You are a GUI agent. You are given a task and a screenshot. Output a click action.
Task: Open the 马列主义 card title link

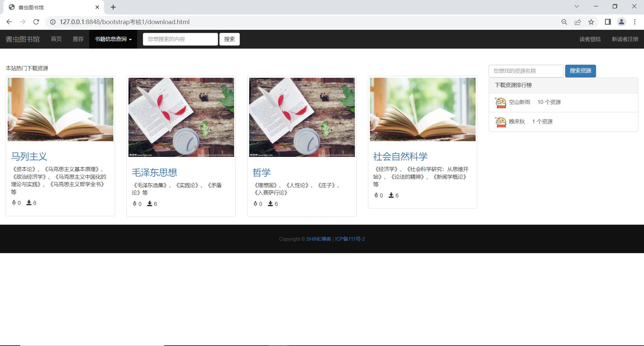click(29, 156)
